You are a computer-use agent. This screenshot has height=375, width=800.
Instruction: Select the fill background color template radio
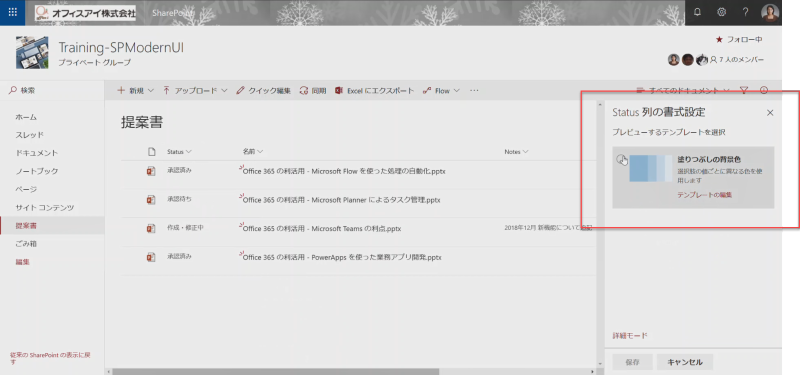pyautogui.click(x=621, y=160)
